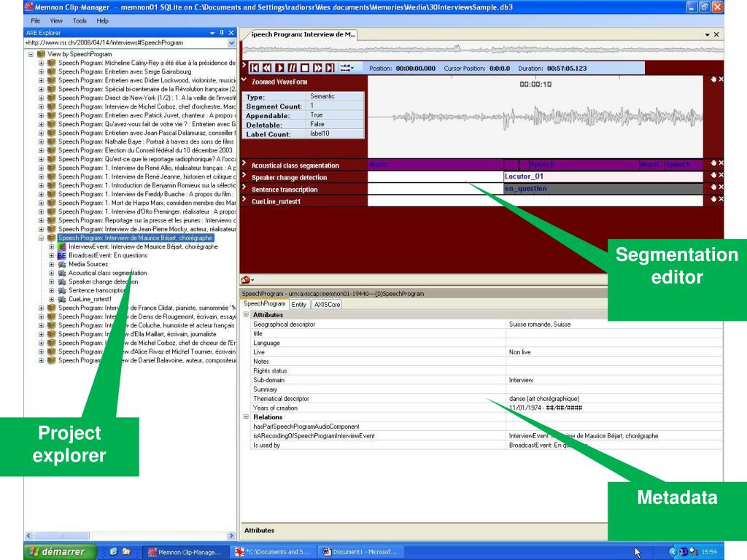Skip to start of audio
Image resolution: width=747 pixels, height=560 pixels.
point(255,68)
